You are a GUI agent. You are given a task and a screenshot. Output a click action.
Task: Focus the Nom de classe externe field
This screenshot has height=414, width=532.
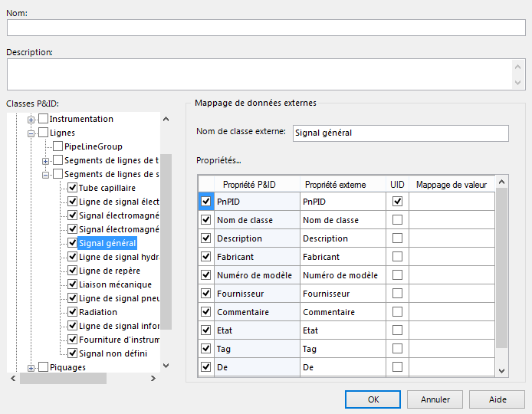click(400, 133)
